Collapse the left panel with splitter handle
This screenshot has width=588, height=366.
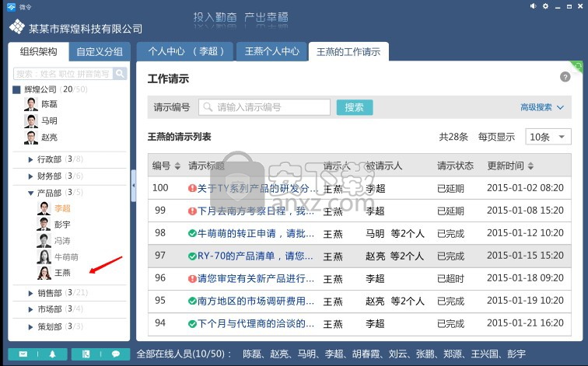click(x=133, y=186)
